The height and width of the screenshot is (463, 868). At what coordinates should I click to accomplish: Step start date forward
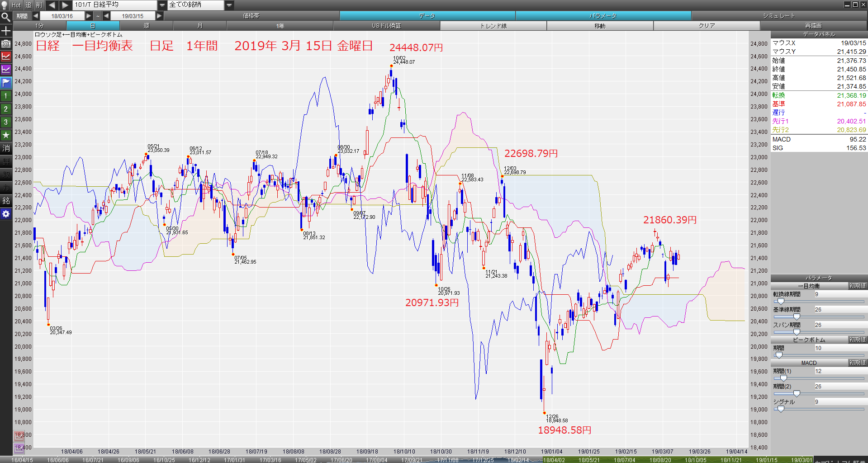89,16
